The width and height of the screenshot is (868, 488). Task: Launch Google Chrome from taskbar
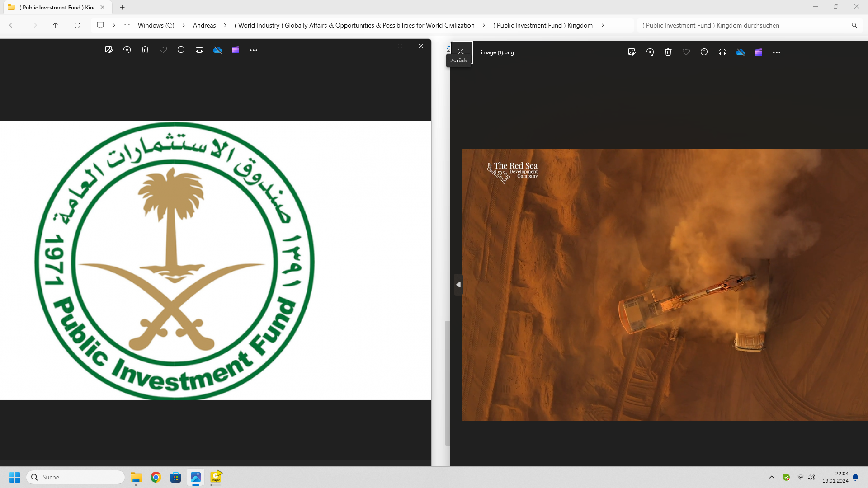[x=156, y=477]
